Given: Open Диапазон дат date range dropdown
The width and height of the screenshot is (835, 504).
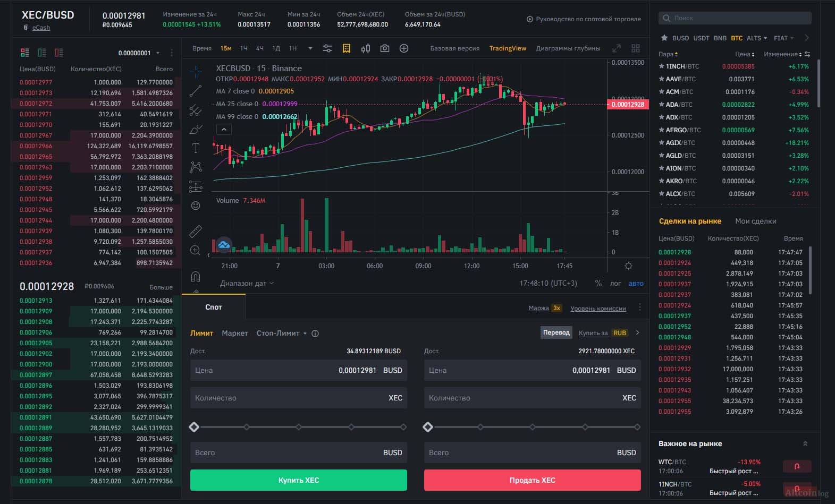Looking at the screenshot, I should coord(247,284).
